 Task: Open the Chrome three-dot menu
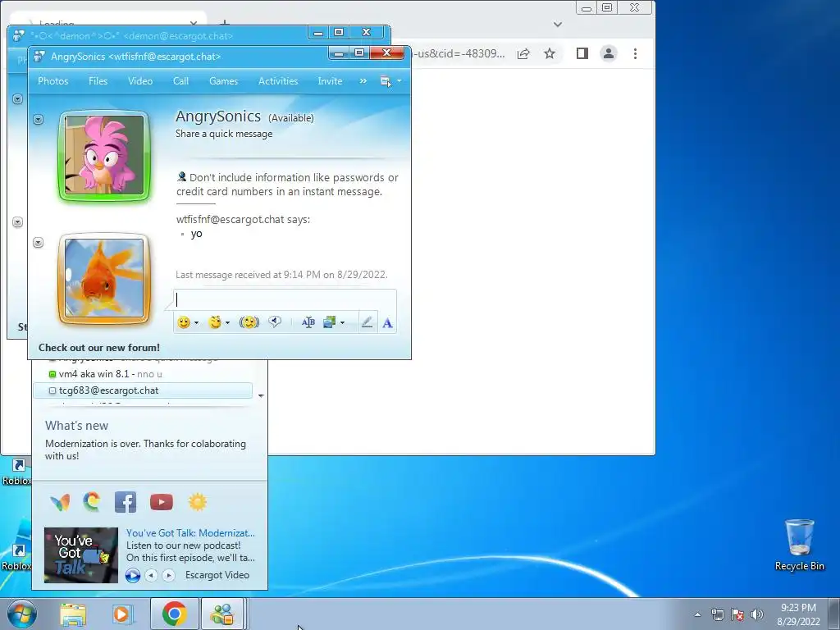636,53
